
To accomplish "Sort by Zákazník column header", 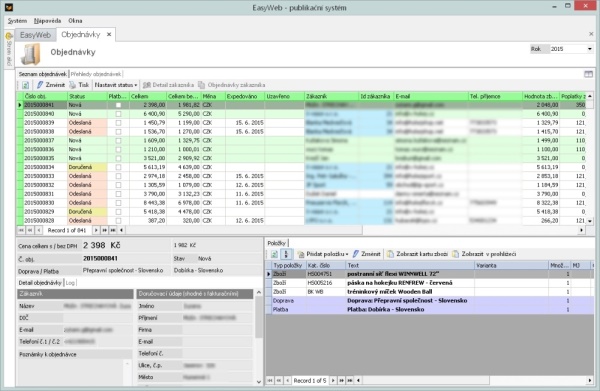I will [331, 96].
